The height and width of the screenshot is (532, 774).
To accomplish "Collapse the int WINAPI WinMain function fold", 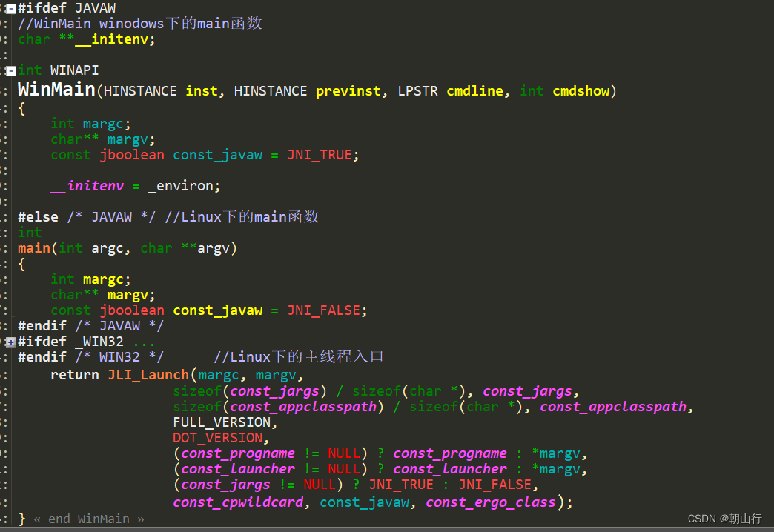I will [x=11, y=71].
